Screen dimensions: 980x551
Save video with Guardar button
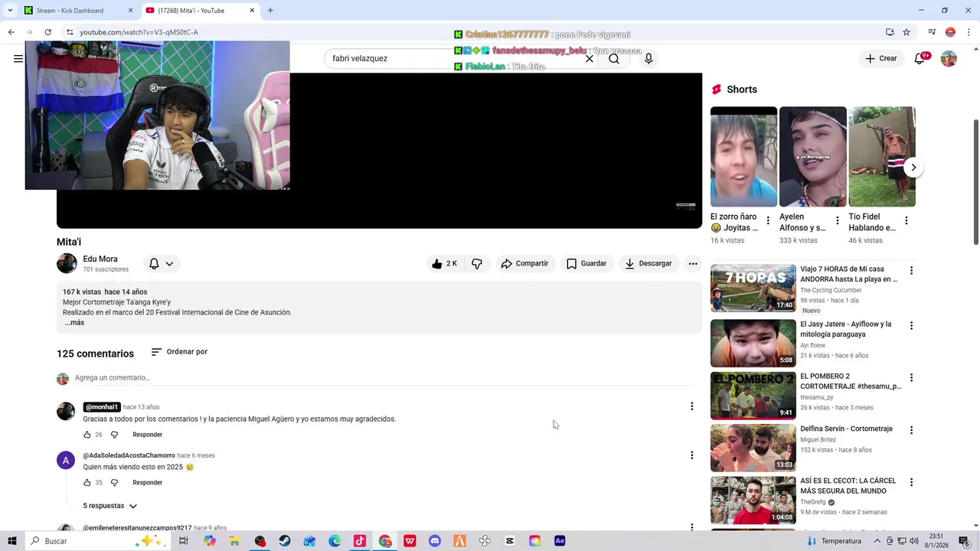[x=586, y=263]
